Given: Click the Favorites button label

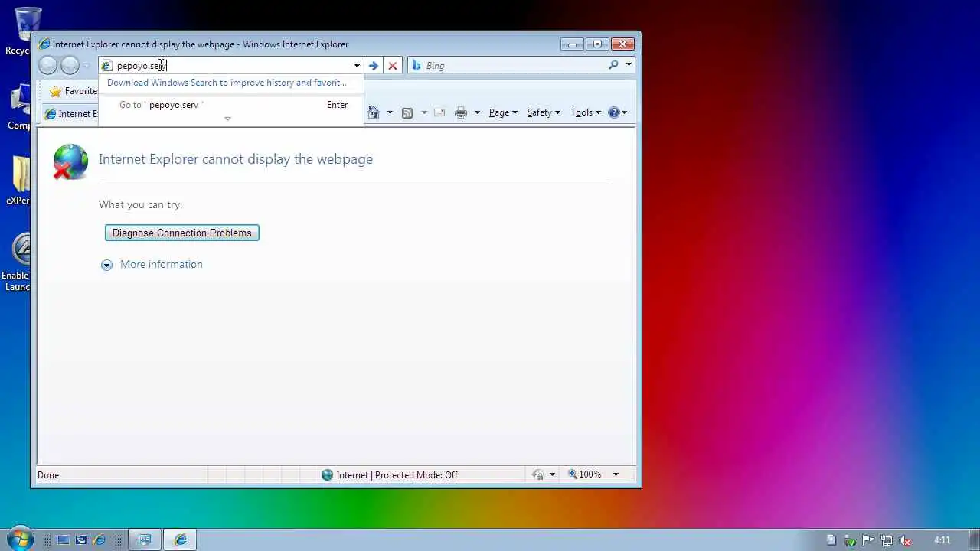Looking at the screenshot, I should (x=81, y=91).
